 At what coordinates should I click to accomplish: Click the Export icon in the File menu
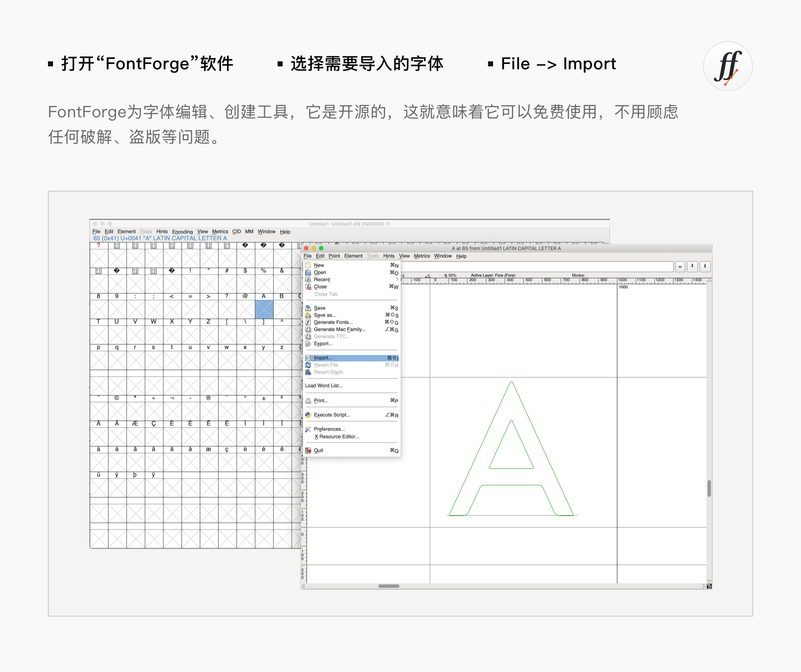[x=308, y=344]
